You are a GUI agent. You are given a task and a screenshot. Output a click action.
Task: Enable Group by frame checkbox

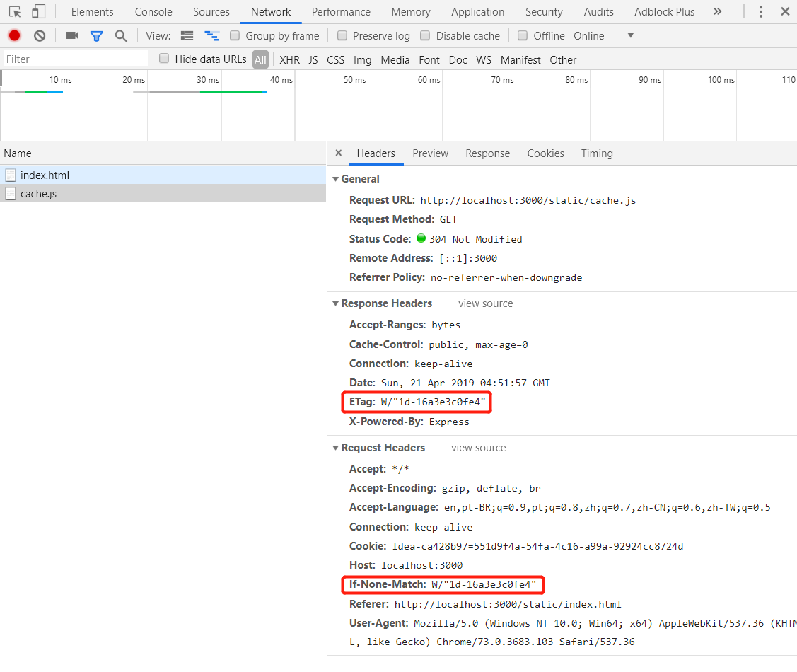(234, 35)
